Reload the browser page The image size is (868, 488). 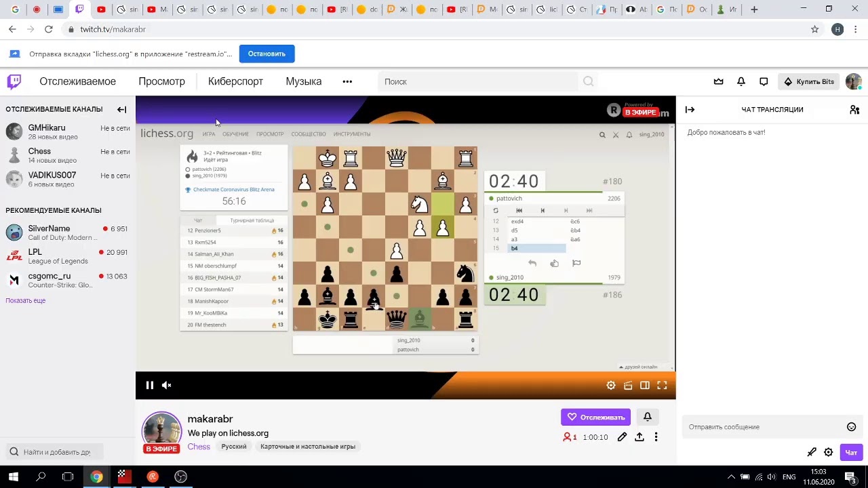[48, 29]
